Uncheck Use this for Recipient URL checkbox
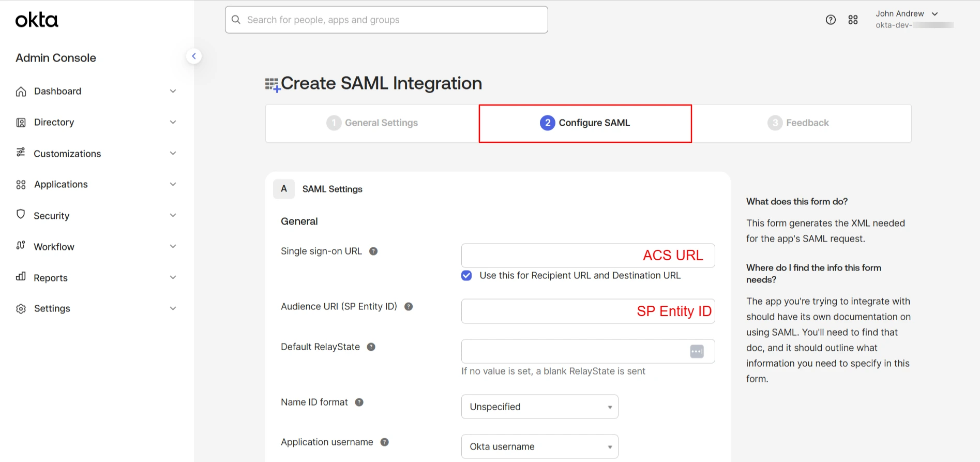The image size is (980, 462). 466,275
